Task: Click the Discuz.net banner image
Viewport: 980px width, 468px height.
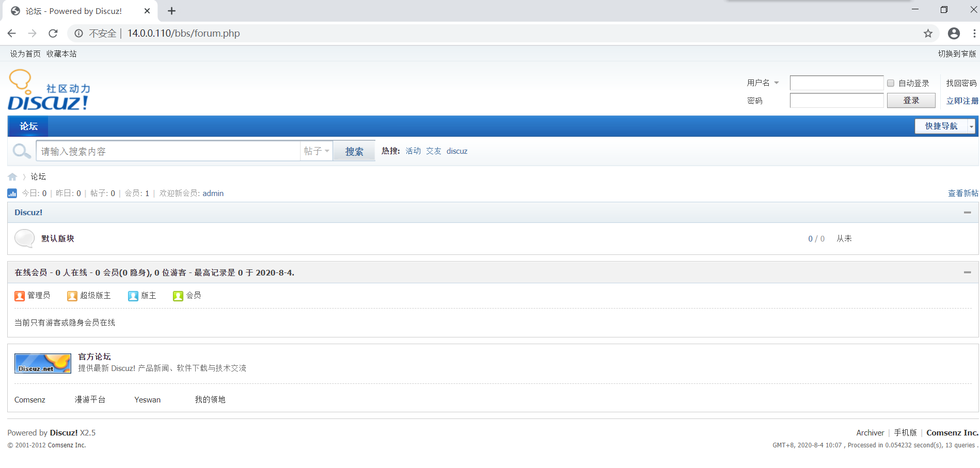Action: [43, 363]
